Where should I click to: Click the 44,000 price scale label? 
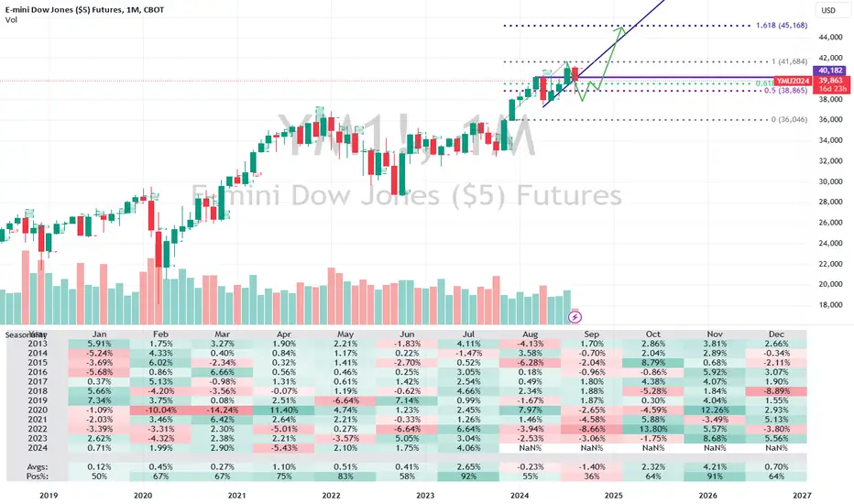click(830, 37)
